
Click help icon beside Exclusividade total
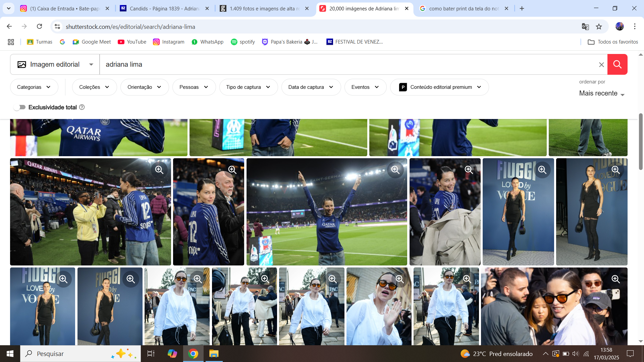82,107
